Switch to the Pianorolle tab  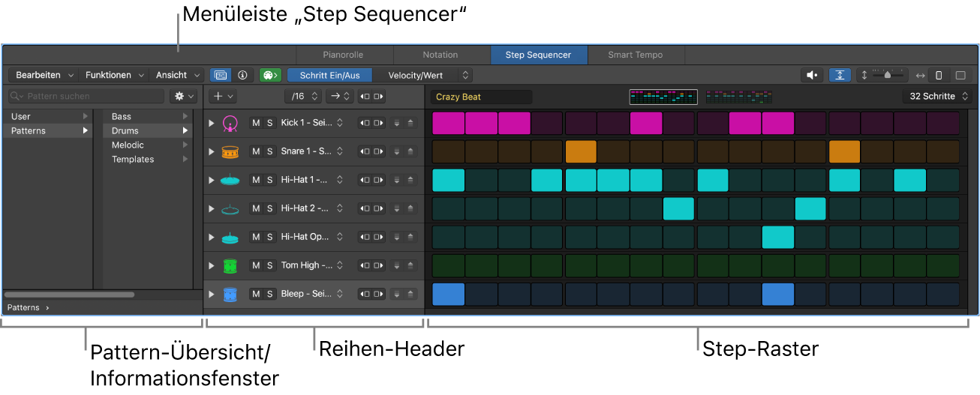344,55
